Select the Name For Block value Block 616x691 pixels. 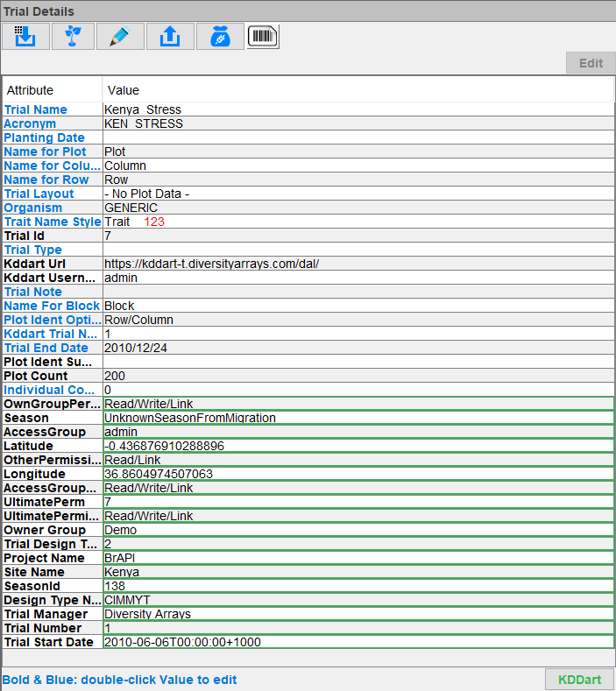coord(358,306)
